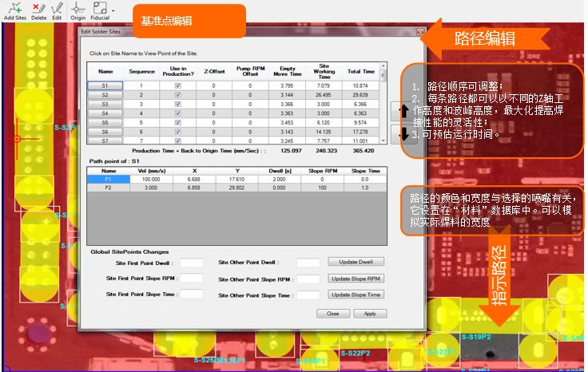Click the Update Slope RPM button

[357, 278]
